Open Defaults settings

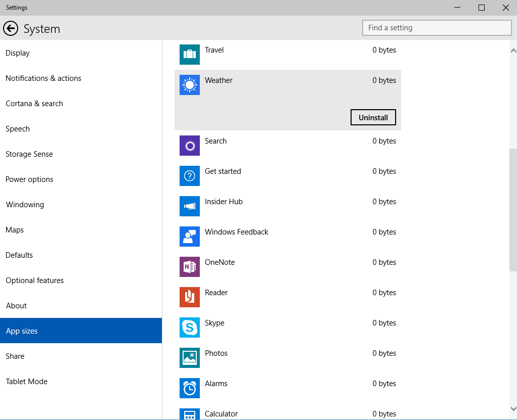click(x=81, y=255)
